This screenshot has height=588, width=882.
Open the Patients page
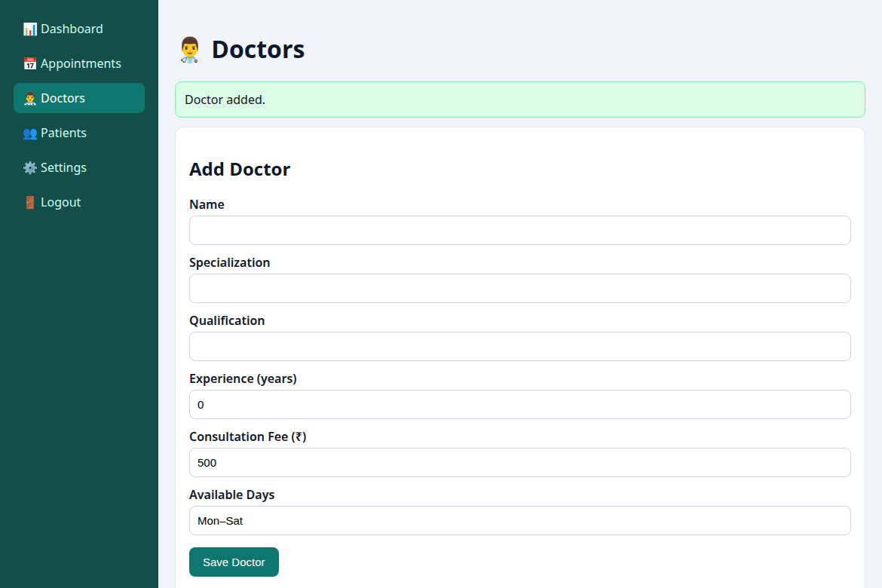click(79, 133)
